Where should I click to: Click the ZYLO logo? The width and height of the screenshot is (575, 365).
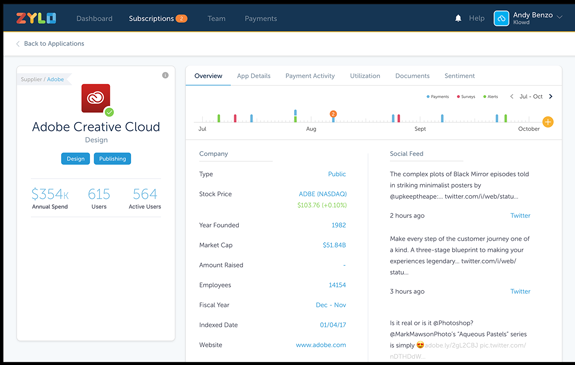click(x=36, y=18)
